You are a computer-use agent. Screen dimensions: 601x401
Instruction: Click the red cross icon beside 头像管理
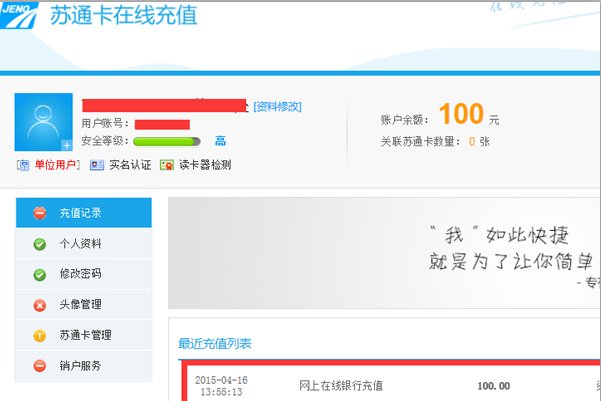pos(40,305)
